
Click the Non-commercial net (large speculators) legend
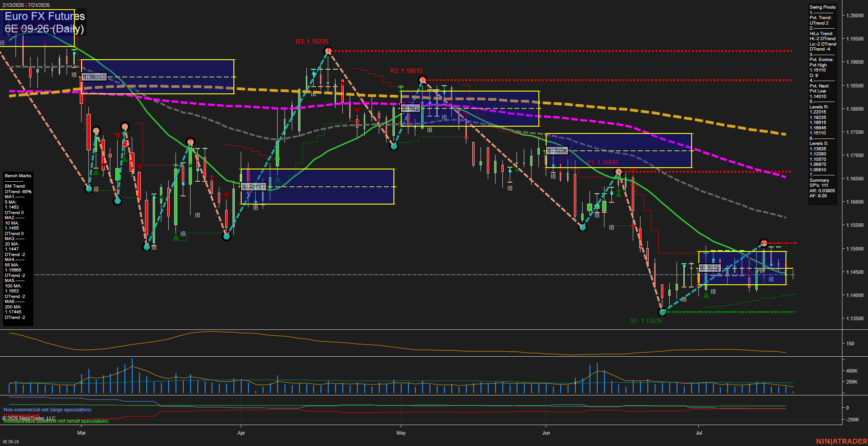point(47,410)
